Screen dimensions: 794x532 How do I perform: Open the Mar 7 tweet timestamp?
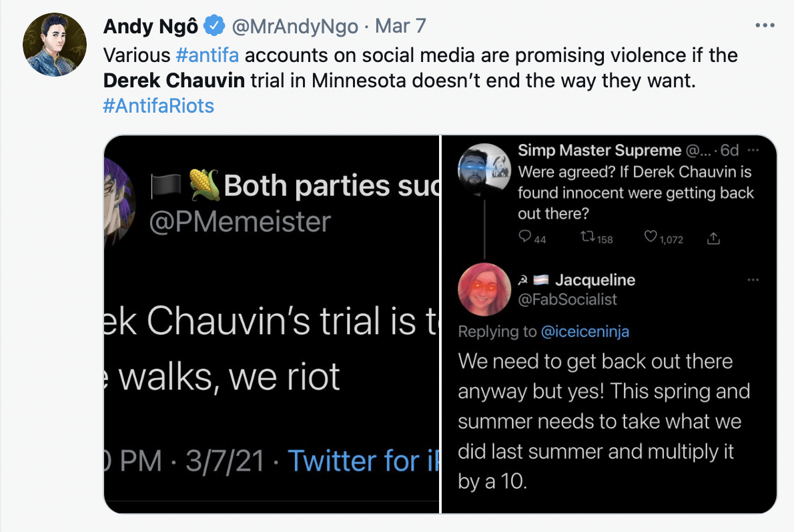point(400,26)
